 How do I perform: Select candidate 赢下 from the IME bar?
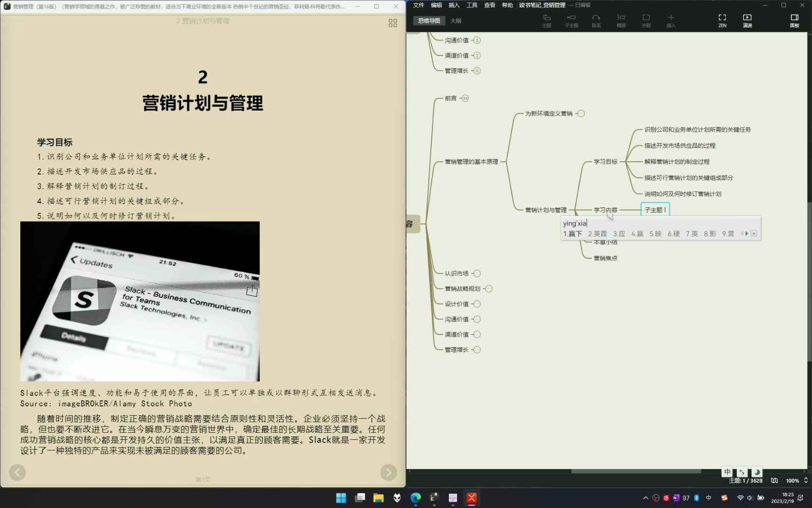(x=573, y=233)
